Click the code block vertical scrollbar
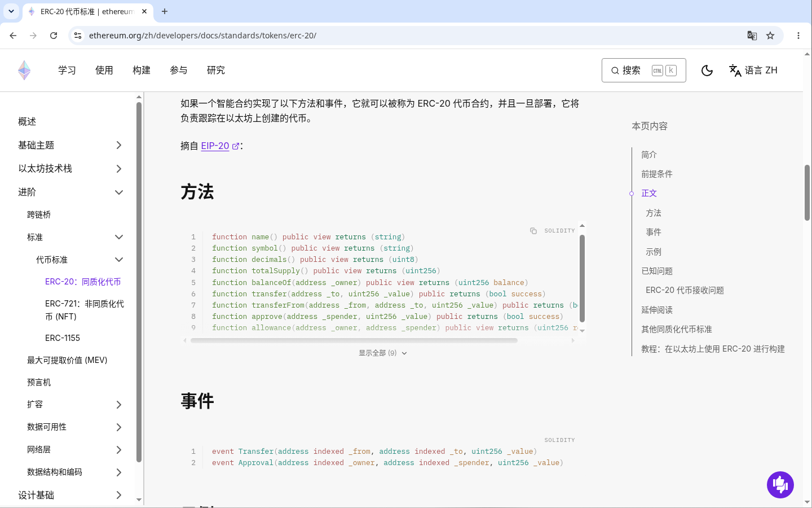812x508 pixels. coord(582,278)
